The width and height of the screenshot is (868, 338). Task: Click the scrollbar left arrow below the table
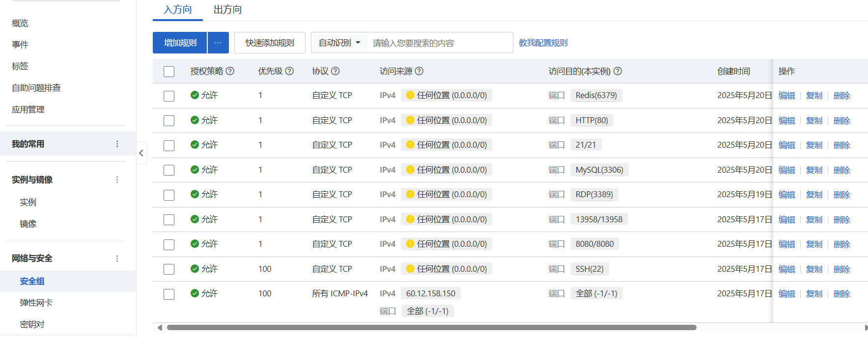click(x=160, y=327)
